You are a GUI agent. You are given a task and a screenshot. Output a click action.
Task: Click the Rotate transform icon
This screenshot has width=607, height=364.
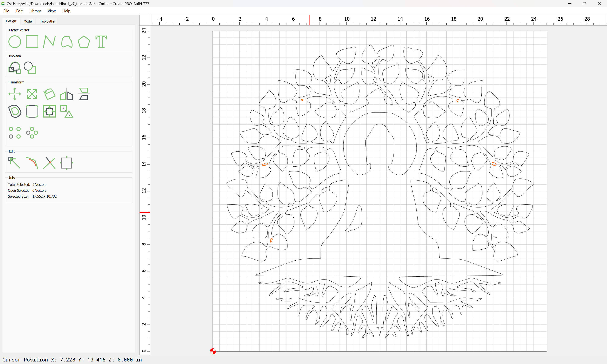pos(49,94)
